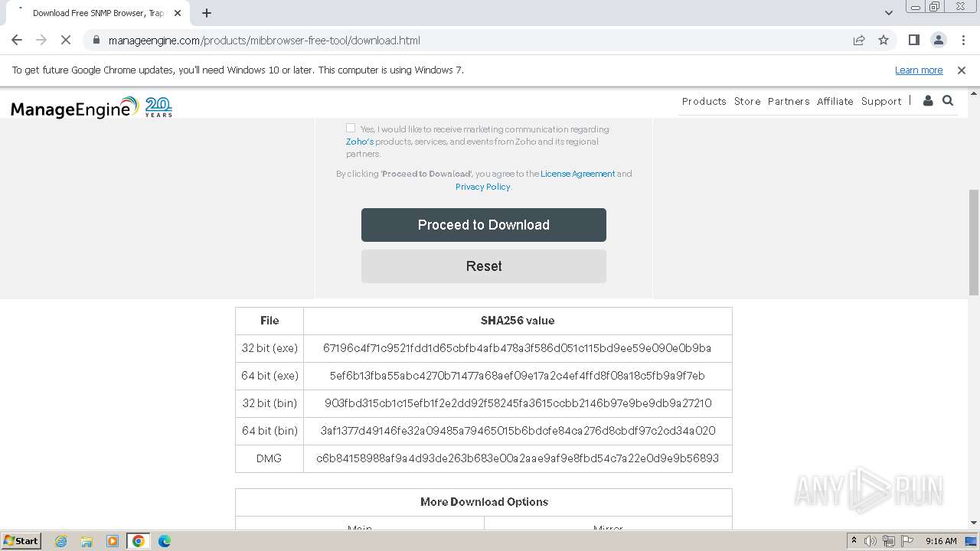The height and width of the screenshot is (551, 980).
Task: Open the Support menu item
Action: (x=881, y=101)
